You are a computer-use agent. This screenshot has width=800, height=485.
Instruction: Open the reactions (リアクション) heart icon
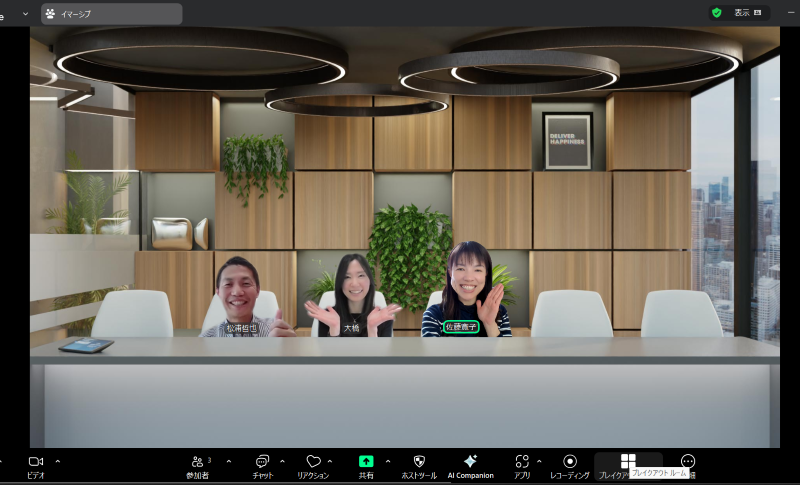pos(313,462)
